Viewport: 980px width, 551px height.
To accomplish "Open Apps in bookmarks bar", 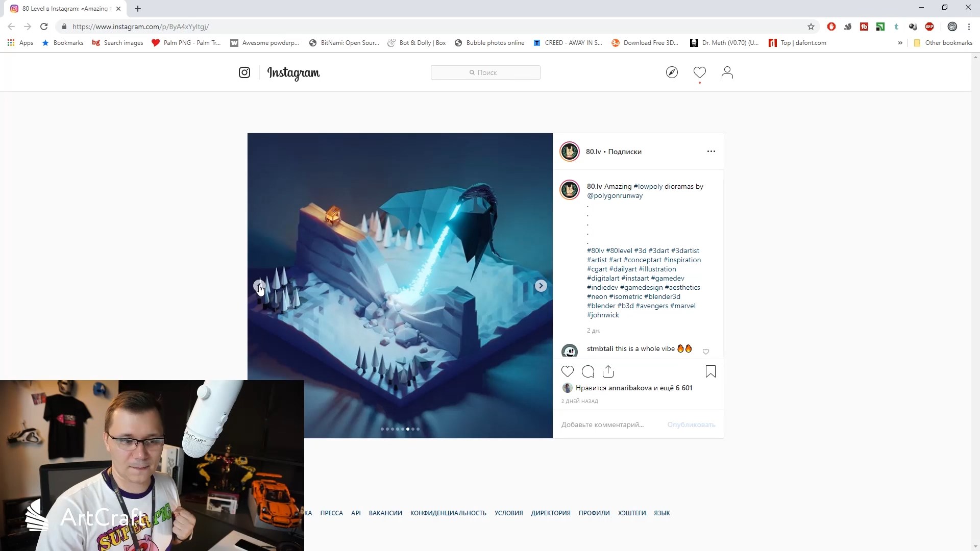I will 20,43.
